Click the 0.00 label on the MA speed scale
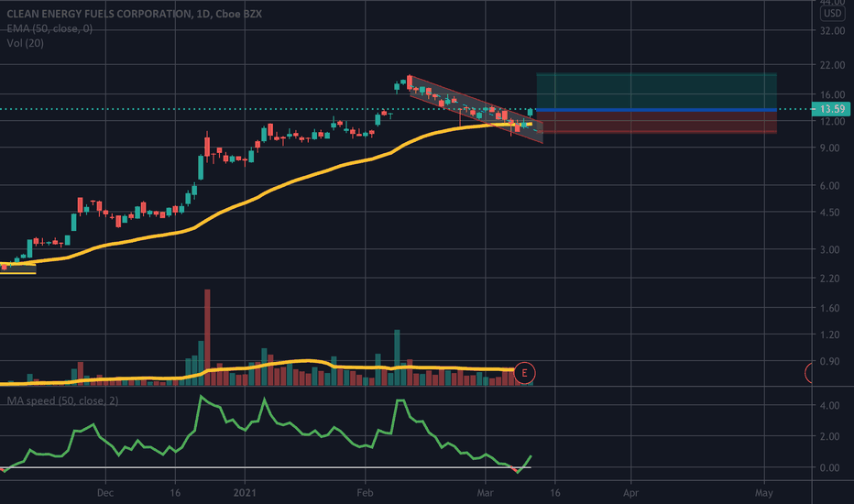The image size is (854, 504). (x=829, y=467)
